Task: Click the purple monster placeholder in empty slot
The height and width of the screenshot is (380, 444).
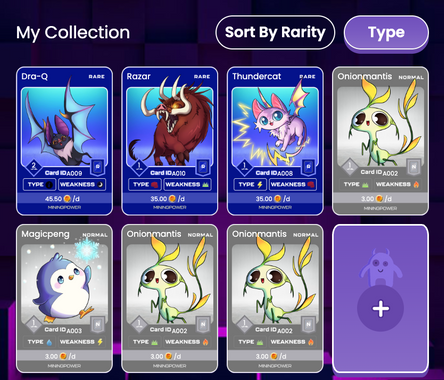Action: pos(380,265)
